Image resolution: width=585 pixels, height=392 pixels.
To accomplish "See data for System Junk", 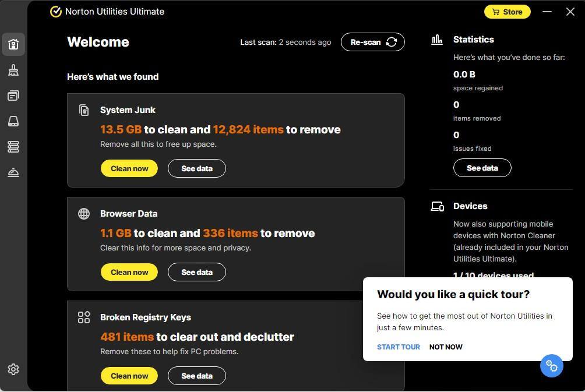I will click(196, 168).
